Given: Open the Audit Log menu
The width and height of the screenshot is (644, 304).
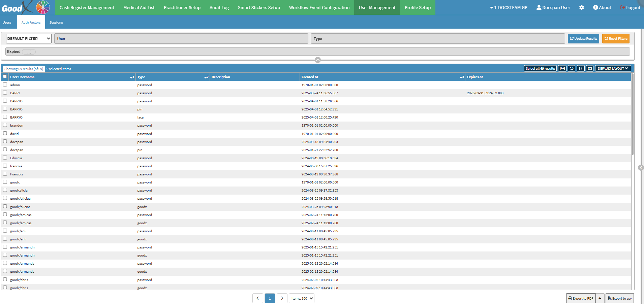Looking at the screenshot, I should (219, 7).
